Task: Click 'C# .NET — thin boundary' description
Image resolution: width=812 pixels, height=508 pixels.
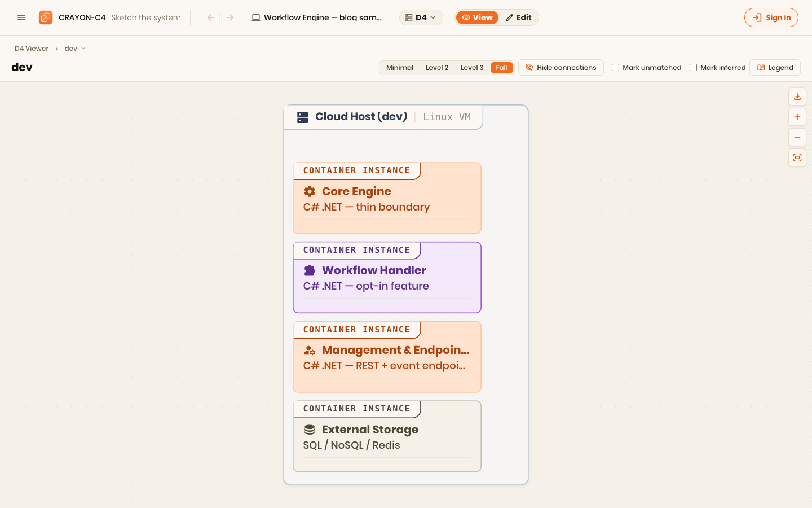Action: (367, 207)
